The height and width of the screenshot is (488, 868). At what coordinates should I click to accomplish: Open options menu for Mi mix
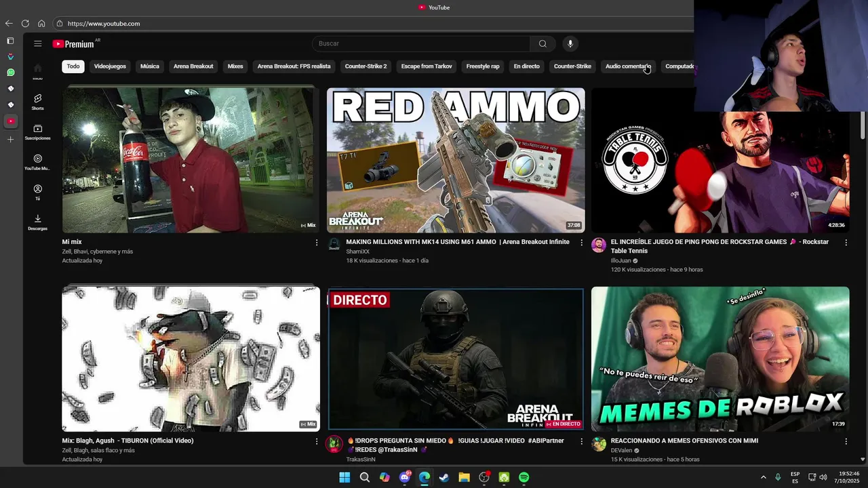pos(316,243)
